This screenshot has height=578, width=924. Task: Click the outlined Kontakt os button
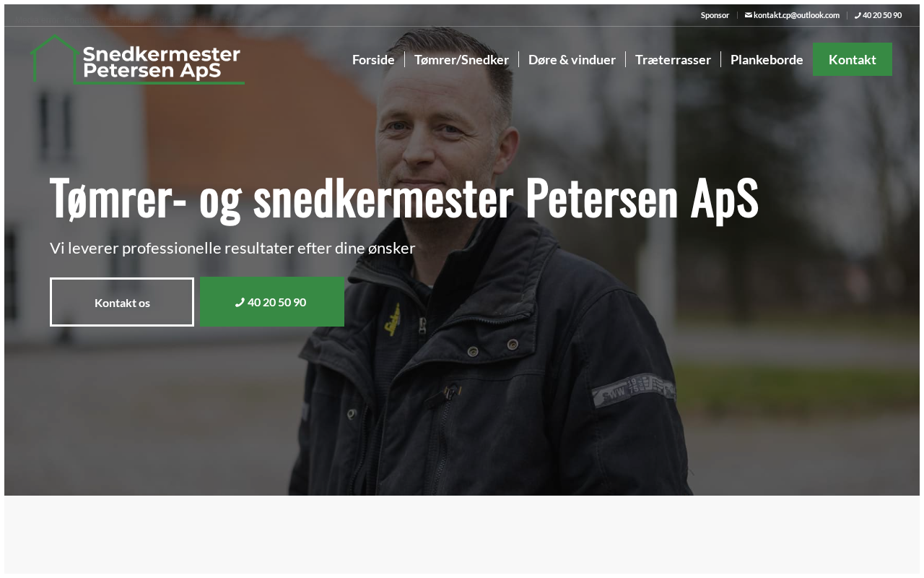pyautogui.click(x=122, y=302)
